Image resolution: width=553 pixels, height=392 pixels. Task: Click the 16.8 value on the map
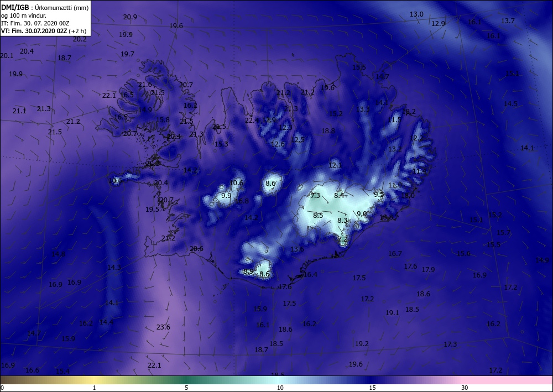242,201
